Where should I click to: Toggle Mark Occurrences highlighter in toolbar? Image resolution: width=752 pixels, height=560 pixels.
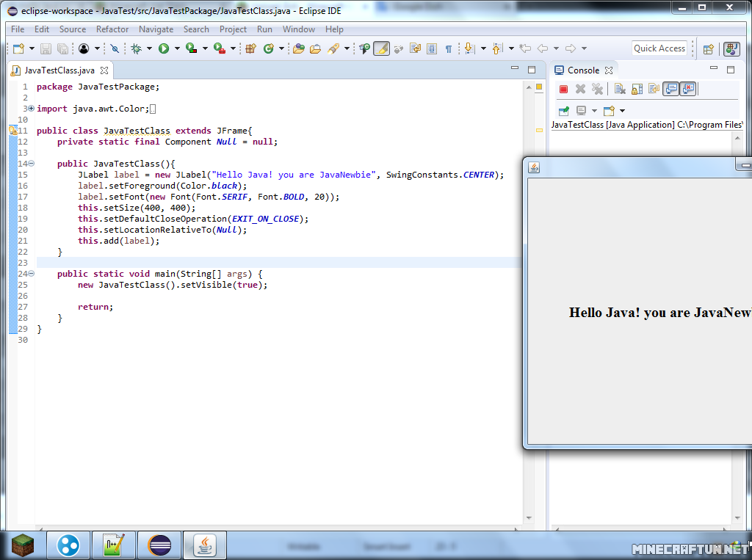pos(381,48)
